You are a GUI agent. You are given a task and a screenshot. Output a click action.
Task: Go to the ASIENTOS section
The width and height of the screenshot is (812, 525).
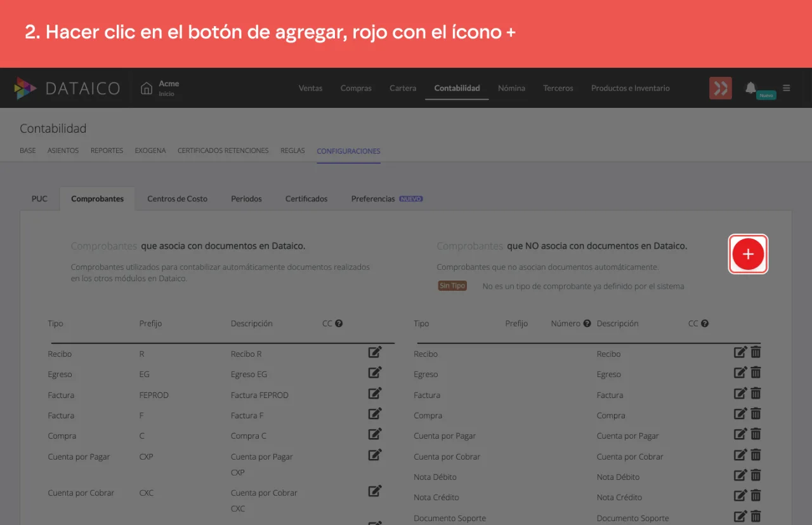pos(63,151)
